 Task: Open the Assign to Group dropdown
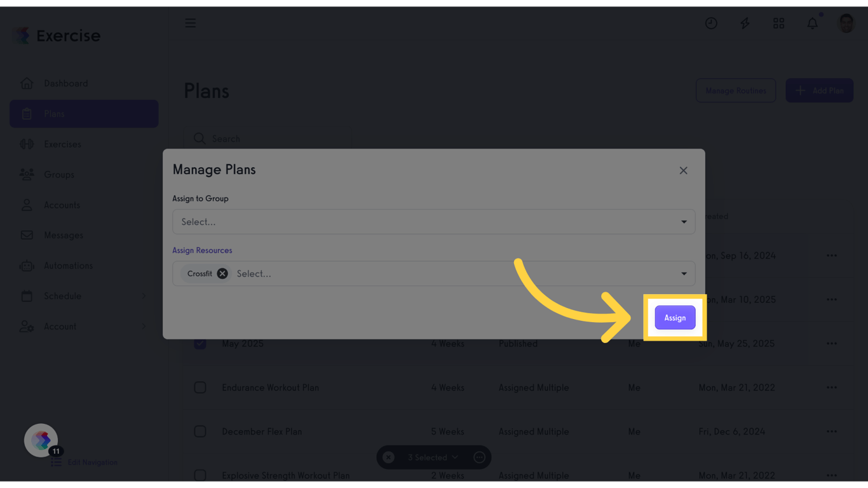[433, 222]
